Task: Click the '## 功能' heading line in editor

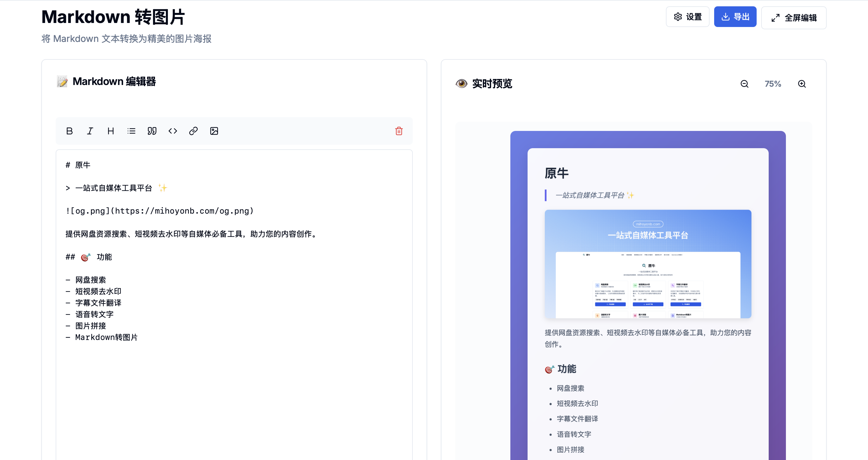Action: [x=89, y=257]
